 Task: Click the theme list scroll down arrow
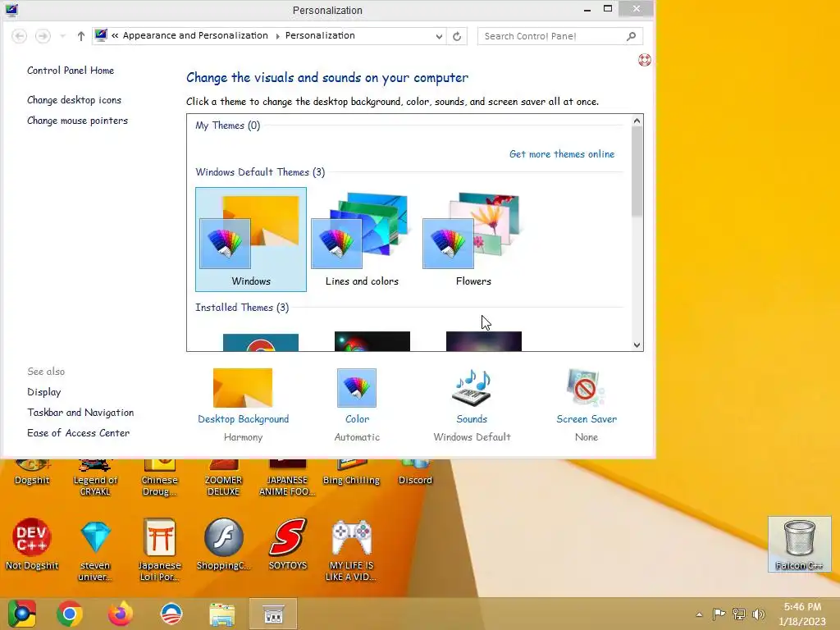[637, 345]
